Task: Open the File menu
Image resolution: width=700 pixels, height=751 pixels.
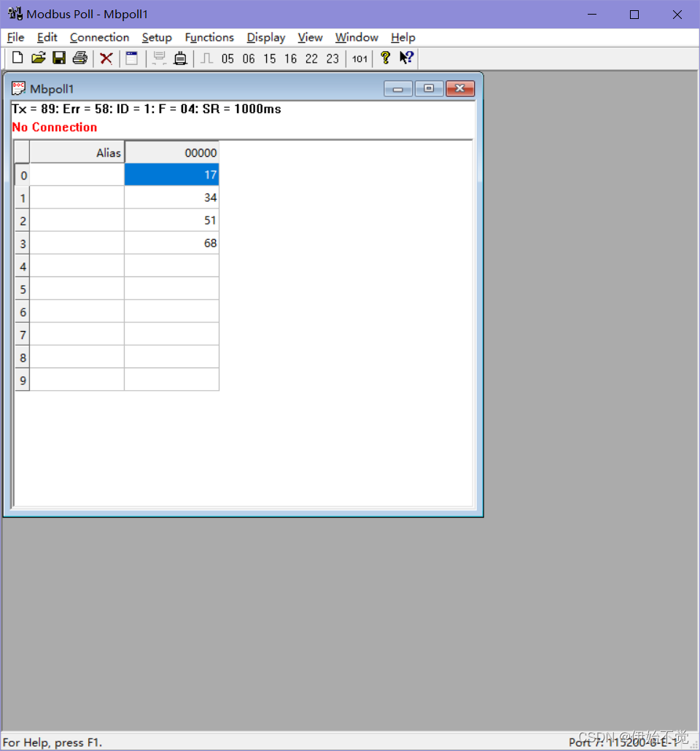Action: 15,37
